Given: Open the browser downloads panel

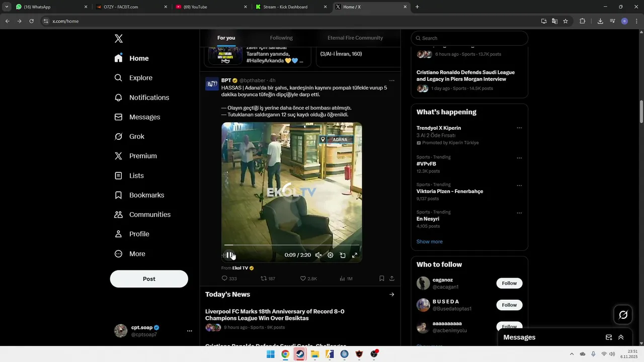Looking at the screenshot, I should pyautogui.click(x=600, y=21).
